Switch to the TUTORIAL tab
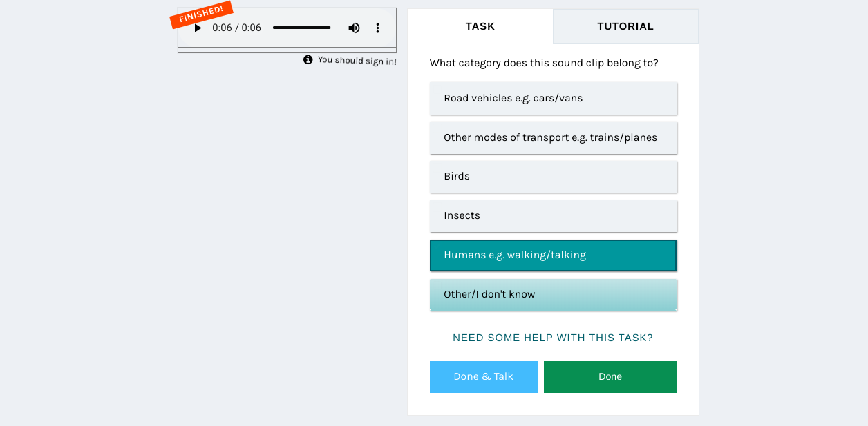868x426 pixels. click(x=625, y=26)
